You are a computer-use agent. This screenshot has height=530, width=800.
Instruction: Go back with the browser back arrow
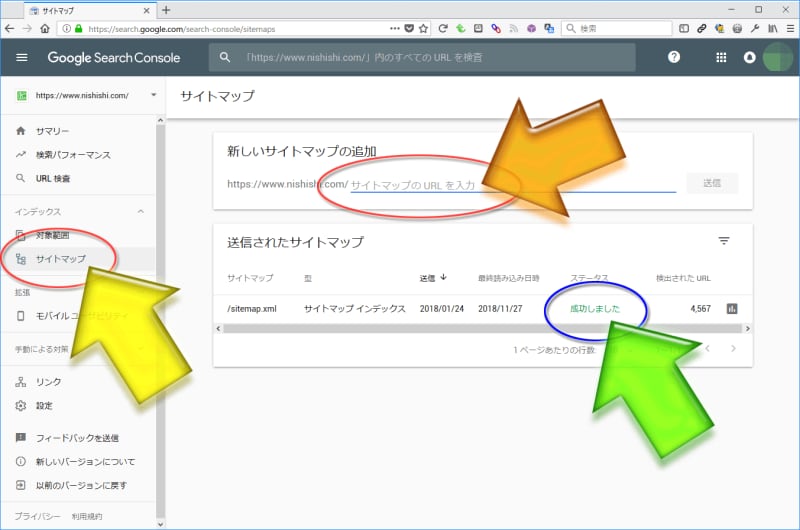(x=9, y=29)
